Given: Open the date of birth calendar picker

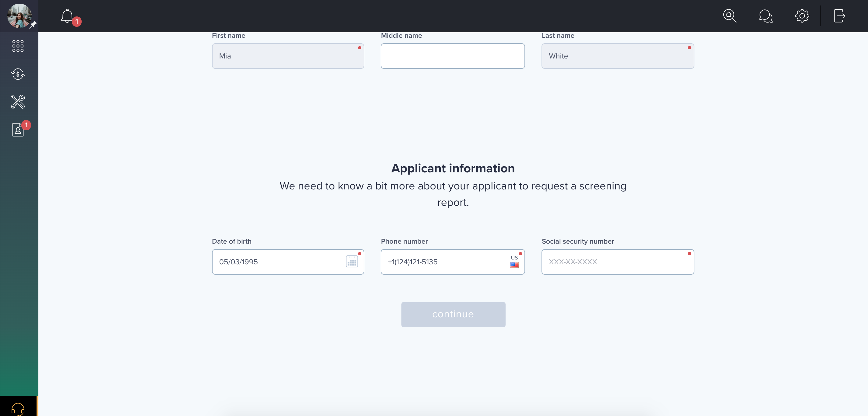Looking at the screenshot, I should pos(351,262).
